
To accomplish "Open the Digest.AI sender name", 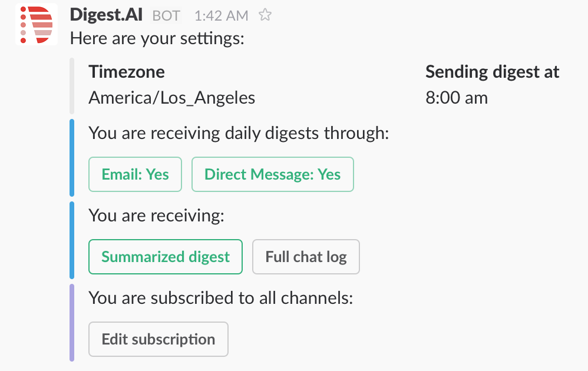I will click(x=106, y=15).
